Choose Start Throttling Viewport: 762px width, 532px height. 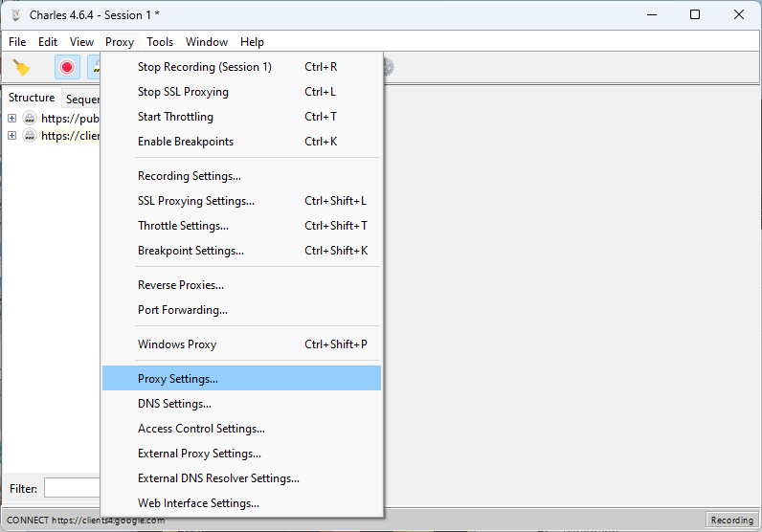(x=241, y=117)
